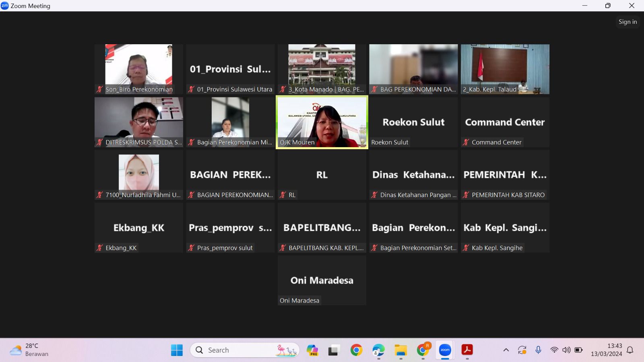644x362 pixels.
Task: Select BAPELITBANG KAB. KEPL participant tile
Action: click(322, 228)
